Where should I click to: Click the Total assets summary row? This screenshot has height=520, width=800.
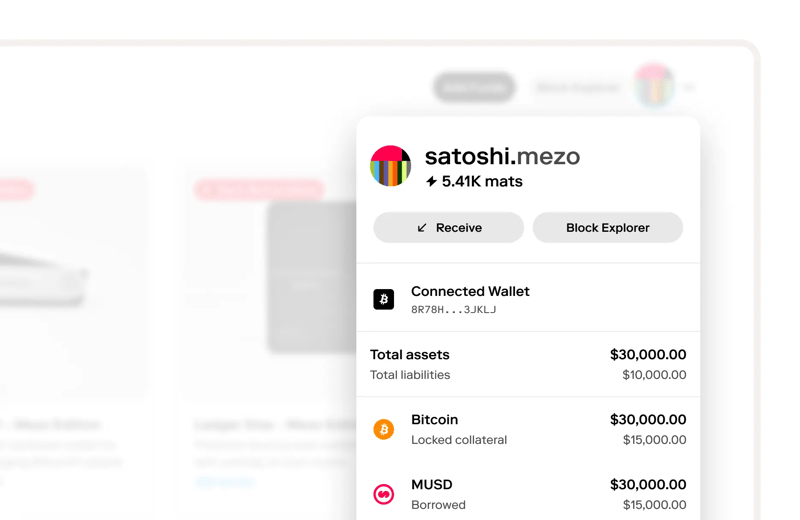click(x=528, y=364)
